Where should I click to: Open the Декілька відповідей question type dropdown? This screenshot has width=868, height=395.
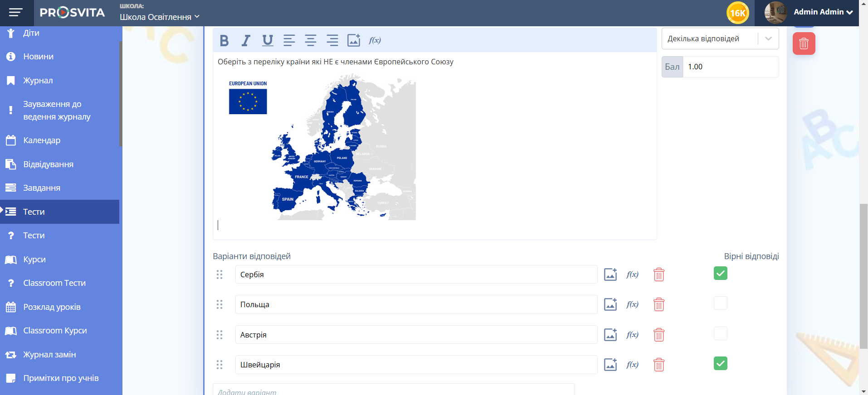click(720, 39)
